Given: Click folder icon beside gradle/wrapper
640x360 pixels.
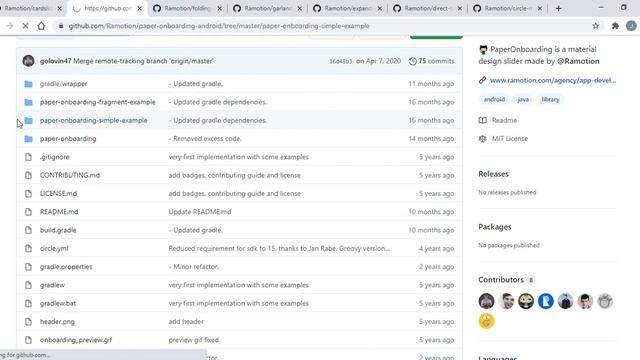Looking at the screenshot, I should point(28,84).
